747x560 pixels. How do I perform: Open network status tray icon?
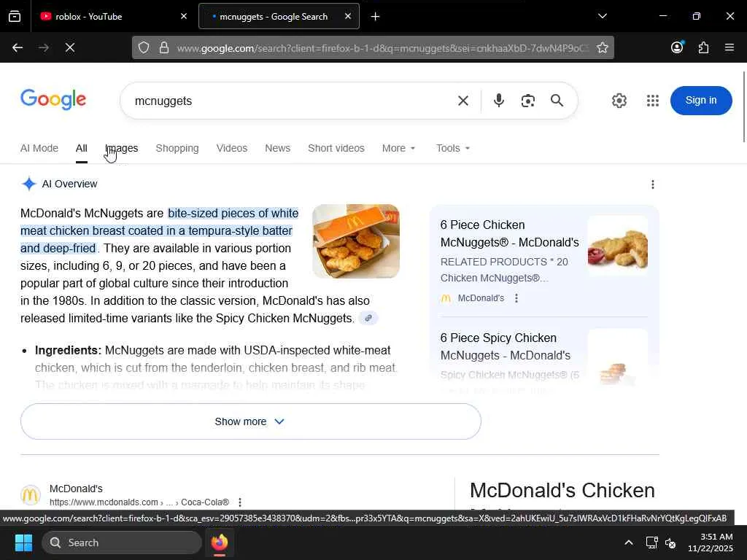click(651, 542)
